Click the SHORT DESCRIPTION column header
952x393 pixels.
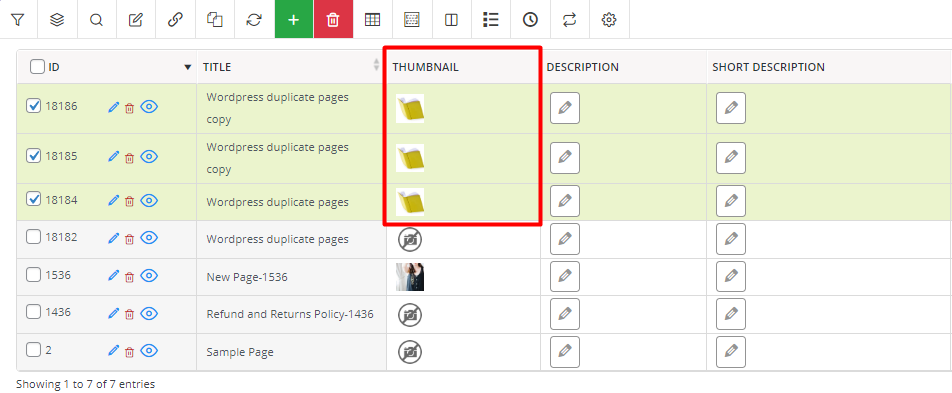[769, 67]
